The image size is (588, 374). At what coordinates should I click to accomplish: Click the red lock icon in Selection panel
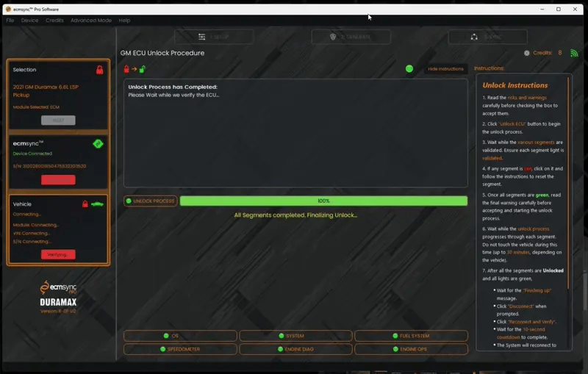pyautogui.click(x=99, y=70)
